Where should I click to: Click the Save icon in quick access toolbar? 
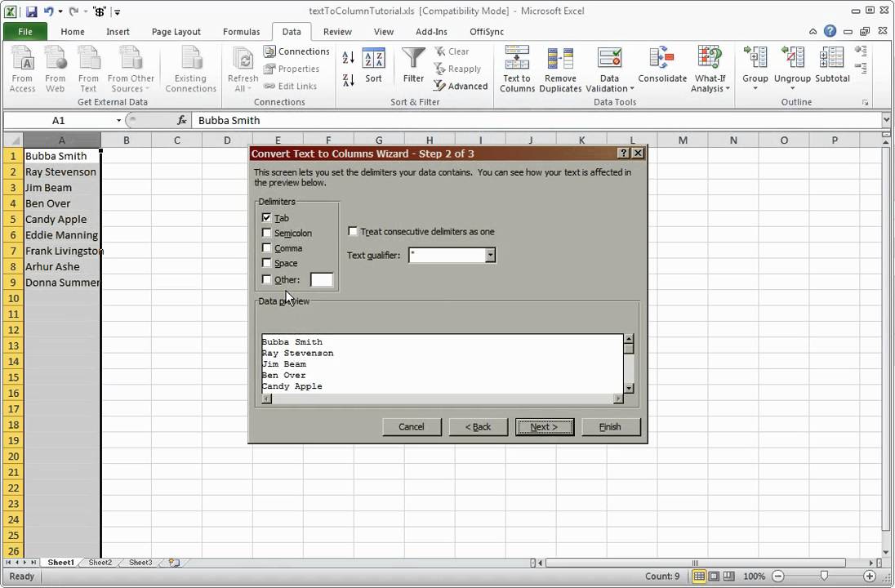click(x=31, y=11)
